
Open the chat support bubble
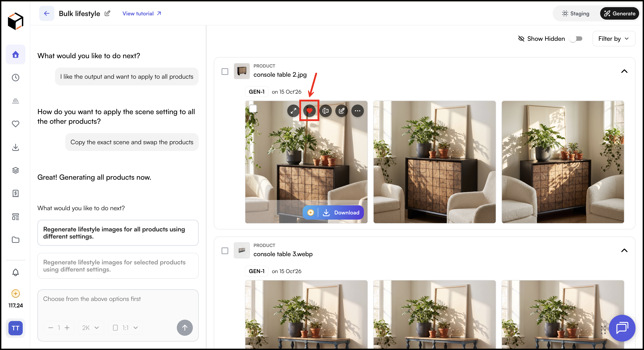(622, 328)
